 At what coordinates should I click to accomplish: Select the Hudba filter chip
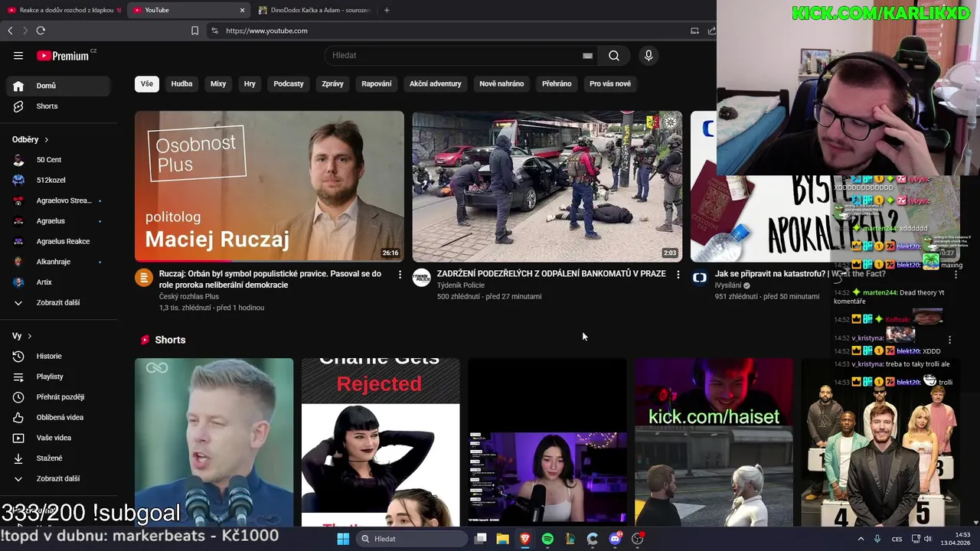click(x=181, y=83)
